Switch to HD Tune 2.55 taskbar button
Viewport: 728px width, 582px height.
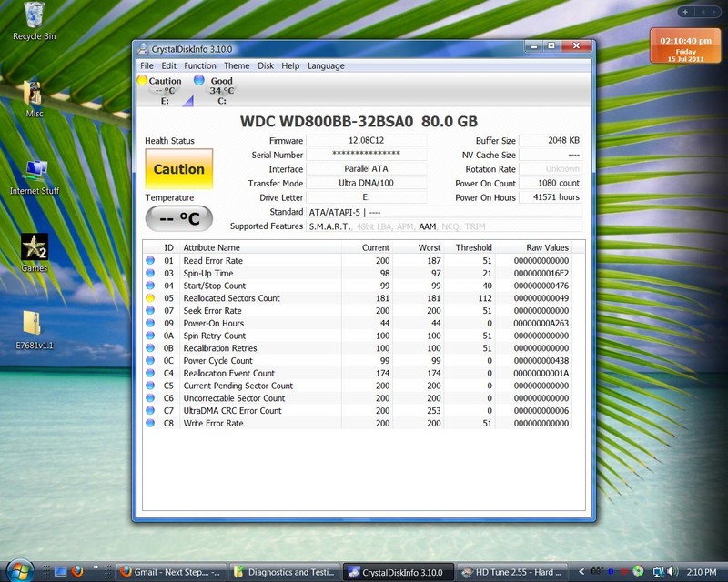(x=513, y=572)
